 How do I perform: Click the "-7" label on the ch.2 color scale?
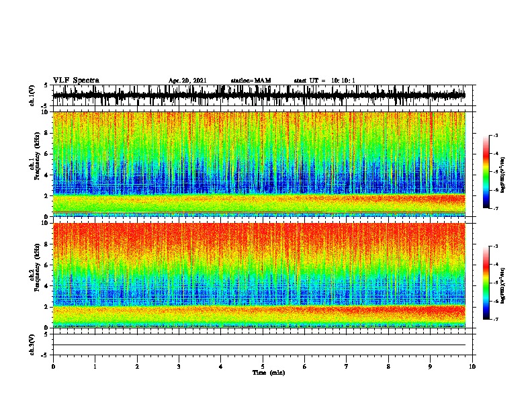click(496, 319)
